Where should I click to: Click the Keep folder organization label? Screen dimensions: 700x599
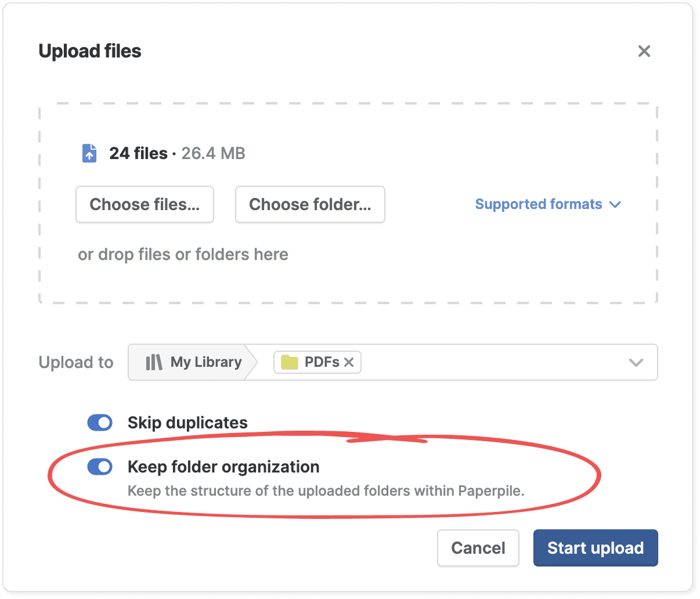click(223, 467)
